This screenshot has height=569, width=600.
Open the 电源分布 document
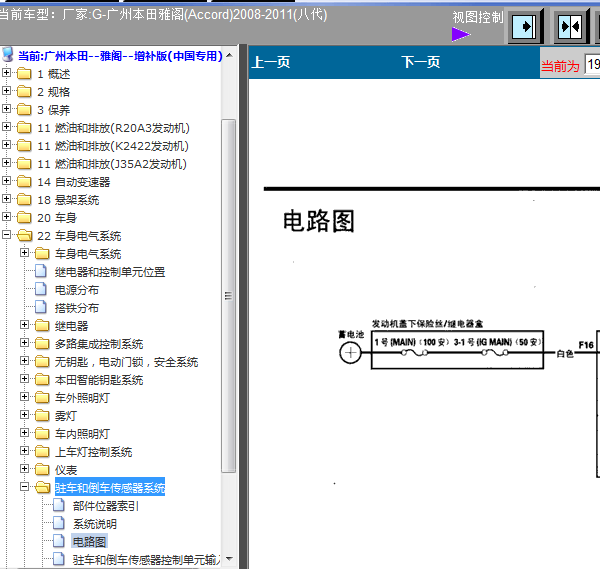(x=77, y=290)
